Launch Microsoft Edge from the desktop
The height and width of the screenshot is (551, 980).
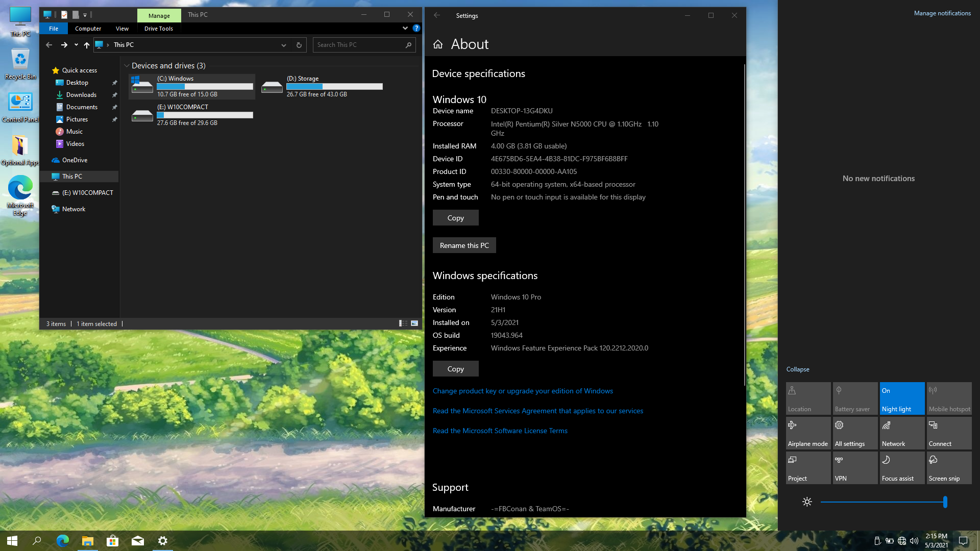(x=20, y=195)
